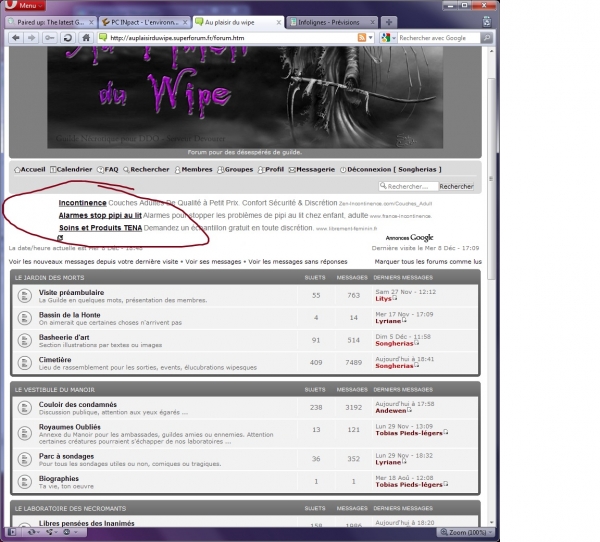
Task: Select the Au plaisir du wipe tab
Action: tap(238, 22)
